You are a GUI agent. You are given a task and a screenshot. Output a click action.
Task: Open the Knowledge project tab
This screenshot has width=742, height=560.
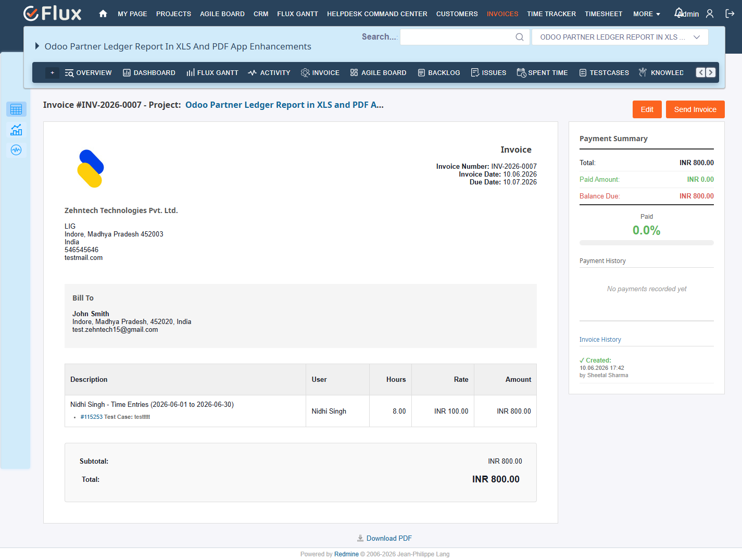tap(661, 73)
